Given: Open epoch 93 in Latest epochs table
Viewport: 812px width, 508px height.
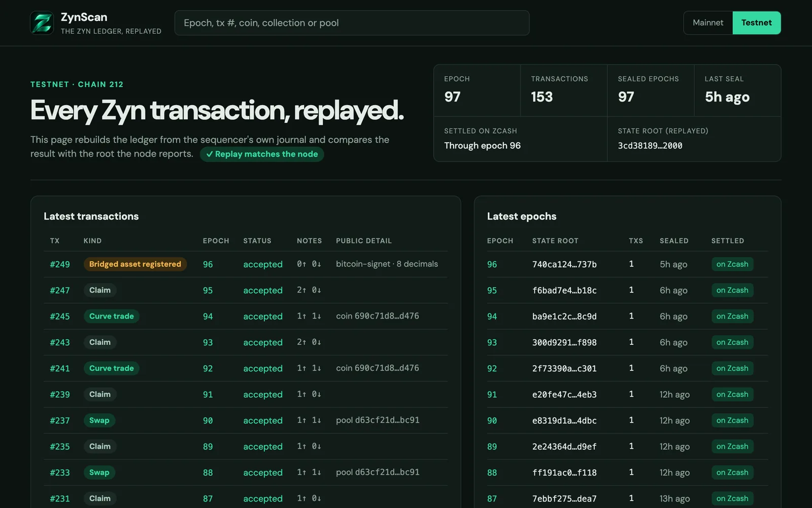Looking at the screenshot, I should click(x=492, y=342).
